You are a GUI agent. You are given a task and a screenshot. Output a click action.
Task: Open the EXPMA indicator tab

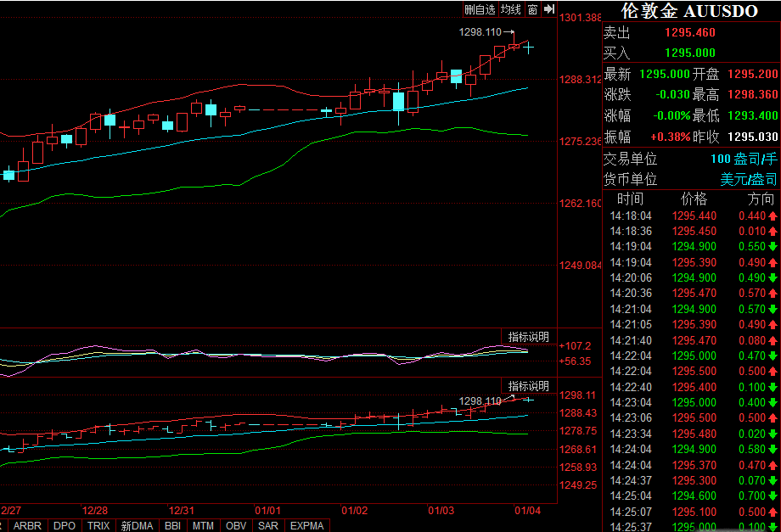pyautogui.click(x=307, y=525)
